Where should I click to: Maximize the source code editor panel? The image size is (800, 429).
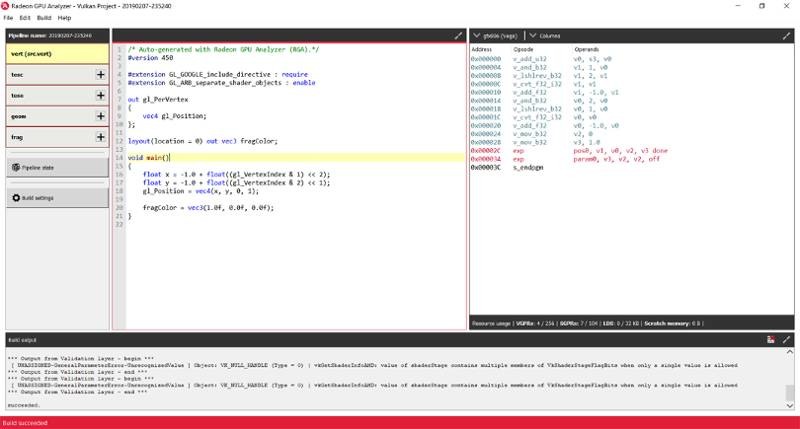[458, 36]
